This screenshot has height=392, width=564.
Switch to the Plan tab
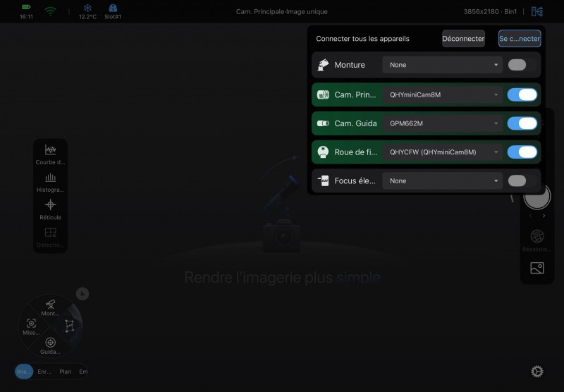click(65, 372)
